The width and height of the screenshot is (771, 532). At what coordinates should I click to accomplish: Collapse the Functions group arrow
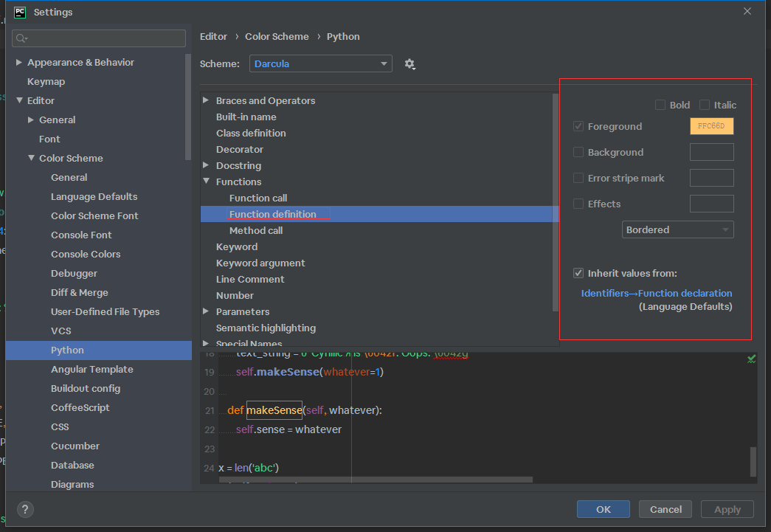(x=207, y=182)
